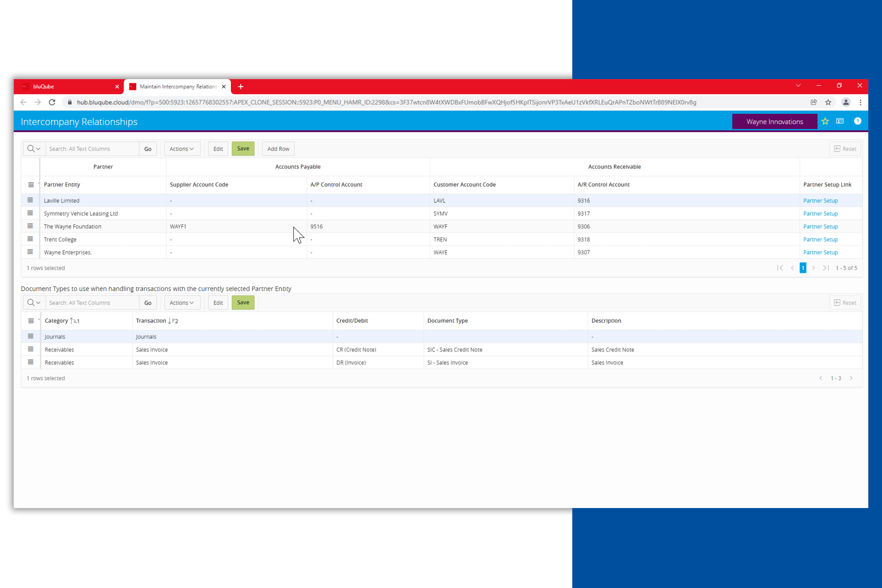
Task: Close the Maintain Intercompany Relationships tab
Action: (224, 87)
